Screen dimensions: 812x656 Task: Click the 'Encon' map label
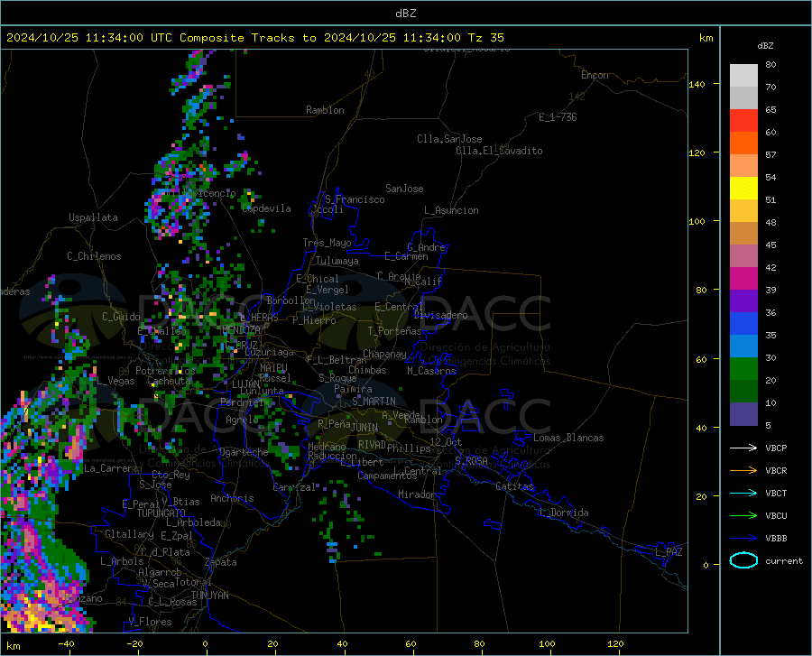tap(595, 75)
